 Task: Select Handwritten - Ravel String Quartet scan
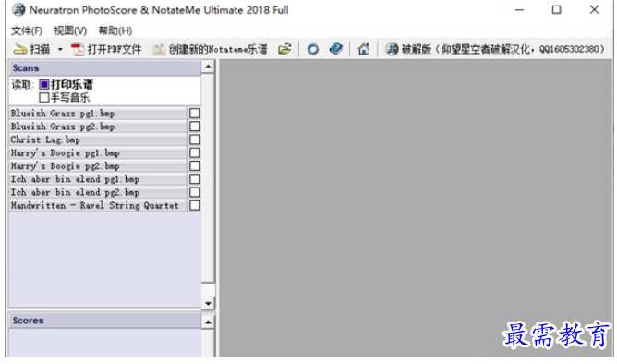98,205
